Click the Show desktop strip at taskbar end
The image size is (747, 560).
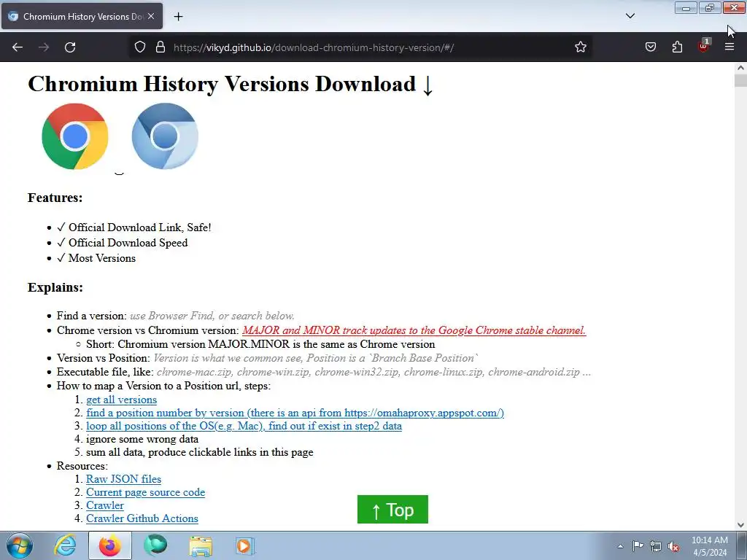point(742,545)
